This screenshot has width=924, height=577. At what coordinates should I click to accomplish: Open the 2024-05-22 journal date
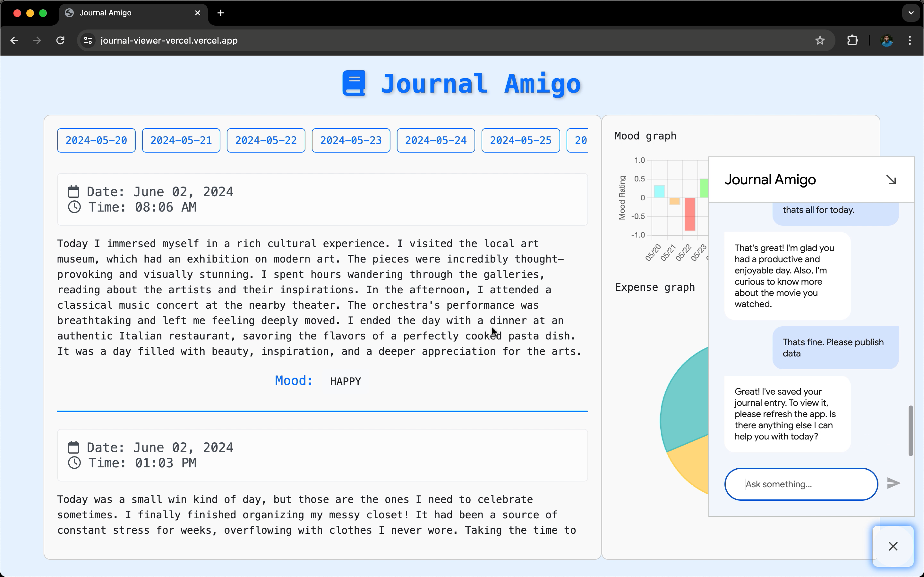[x=266, y=140]
